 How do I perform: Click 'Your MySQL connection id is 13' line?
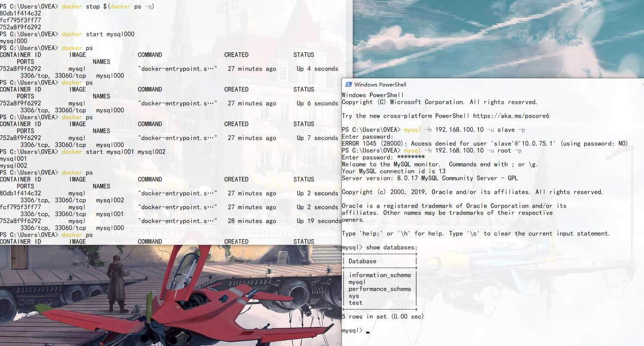click(x=394, y=171)
